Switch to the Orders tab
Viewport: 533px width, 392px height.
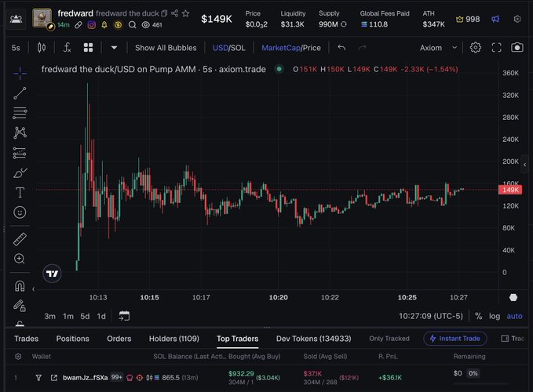(119, 339)
